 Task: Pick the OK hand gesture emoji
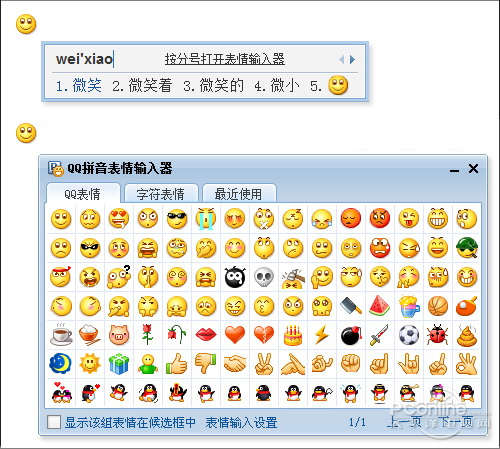[467, 364]
